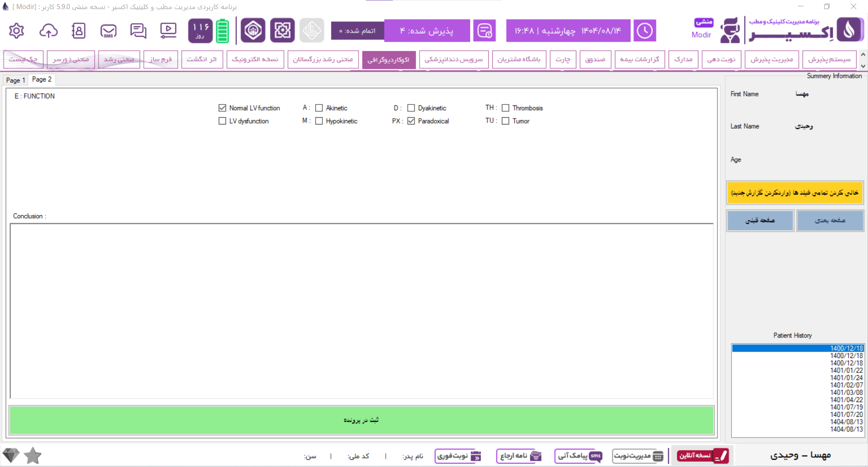This screenshot has width=868, height=467.
Task: Open the settings gear icon
Action: tap(16, 31)
